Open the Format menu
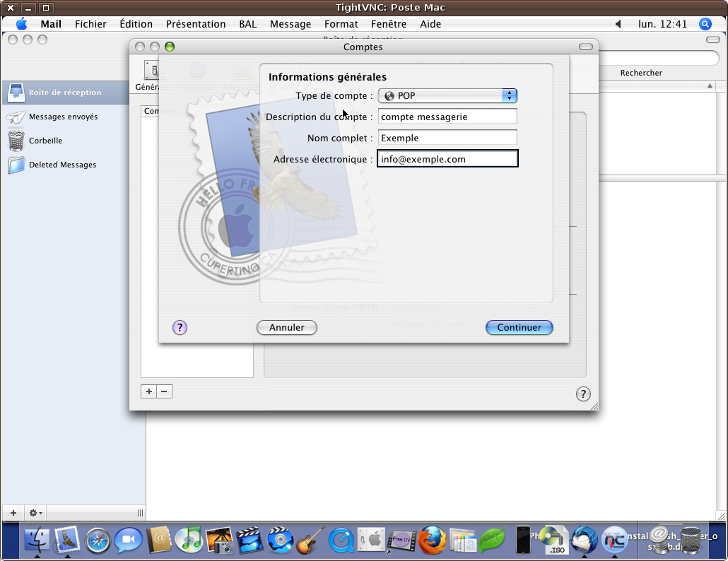 click(x=341, y=24)
